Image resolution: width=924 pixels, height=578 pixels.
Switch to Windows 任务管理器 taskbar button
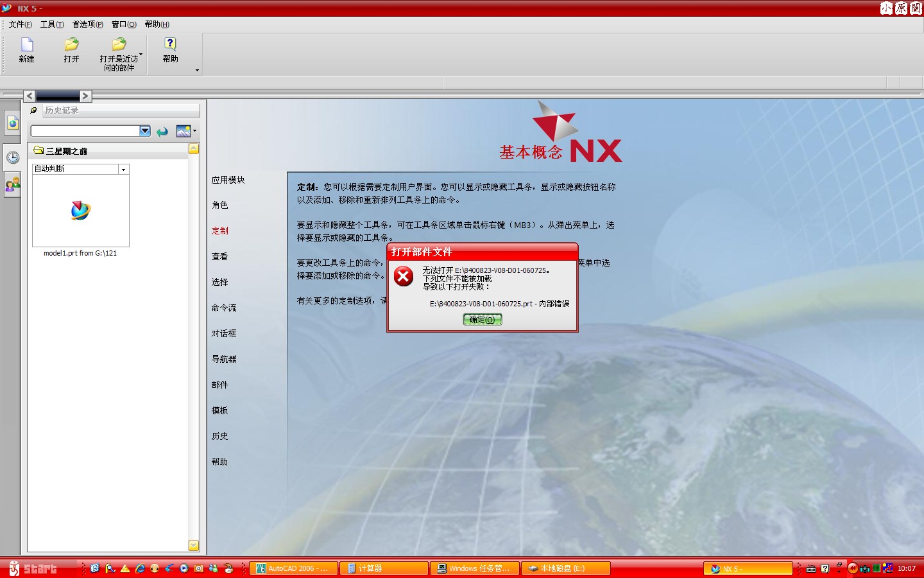point(474,568)
